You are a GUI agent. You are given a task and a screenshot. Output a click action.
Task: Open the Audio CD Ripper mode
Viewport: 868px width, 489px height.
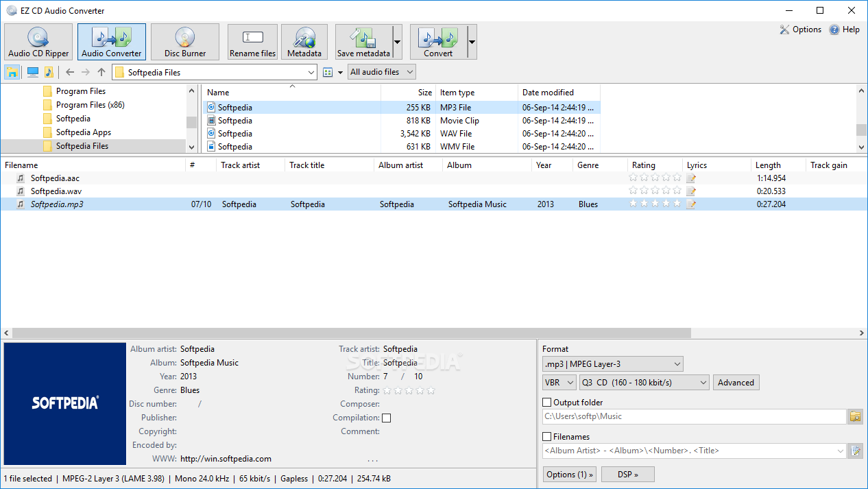[x=38, y=42]
